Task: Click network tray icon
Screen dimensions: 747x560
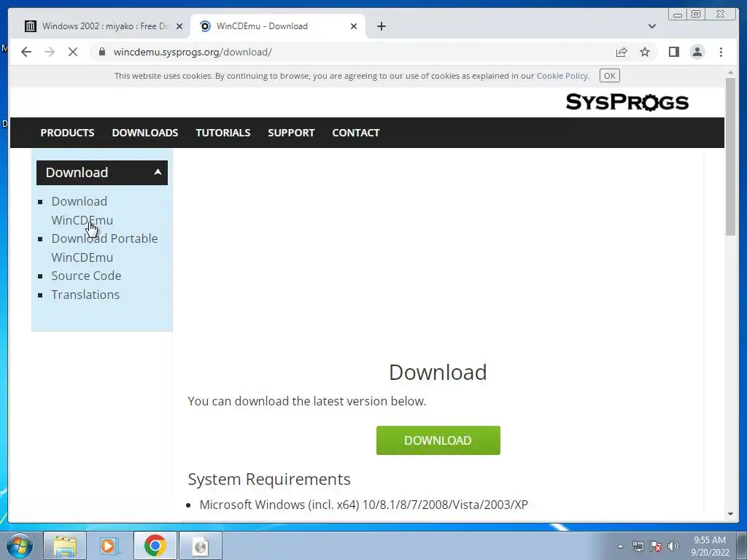Action: [x=638, y=546]
